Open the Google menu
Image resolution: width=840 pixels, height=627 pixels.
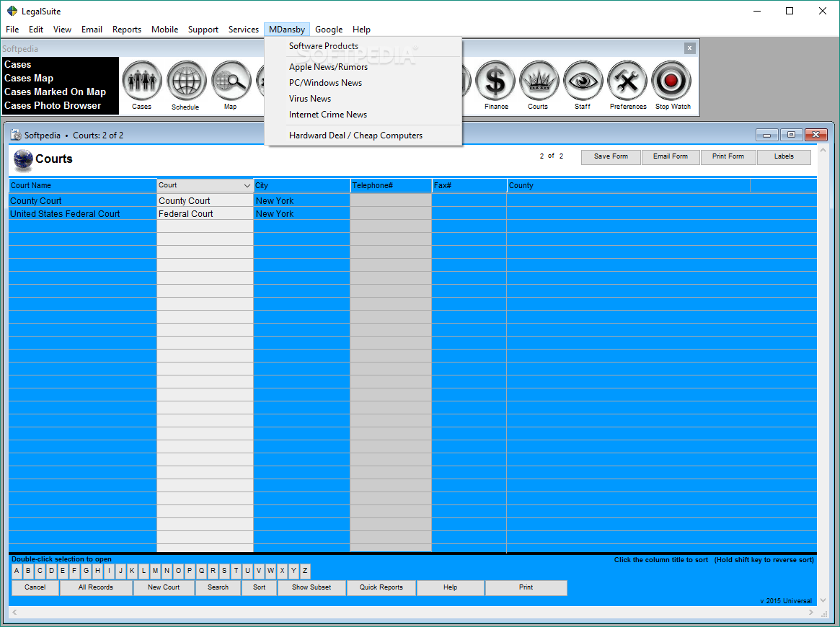pos(329,30)
